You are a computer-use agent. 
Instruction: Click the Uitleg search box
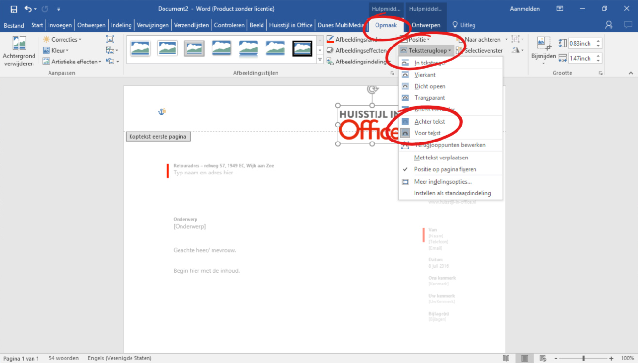pos(464,25)
